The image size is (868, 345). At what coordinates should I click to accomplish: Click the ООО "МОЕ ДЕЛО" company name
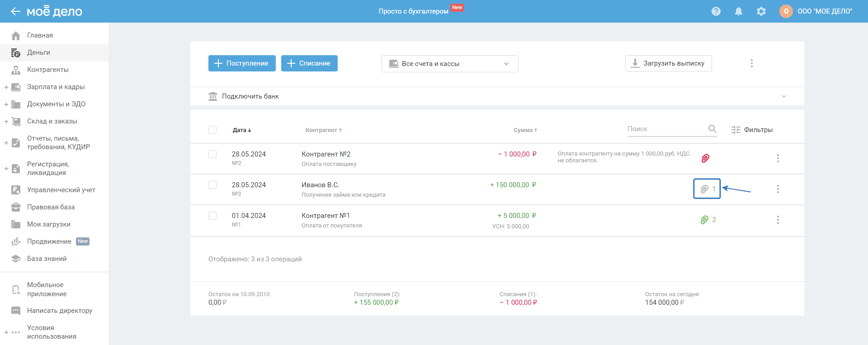pos(825,11)
